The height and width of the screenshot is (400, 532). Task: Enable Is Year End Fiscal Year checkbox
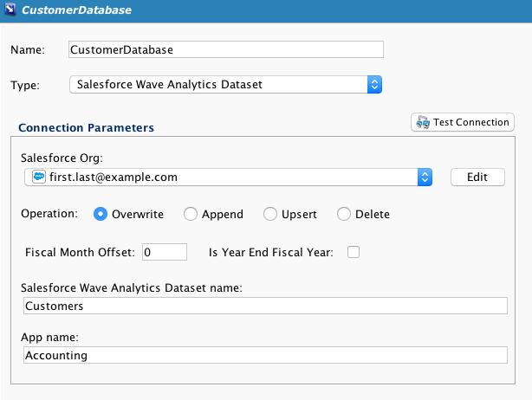point(353,252)
